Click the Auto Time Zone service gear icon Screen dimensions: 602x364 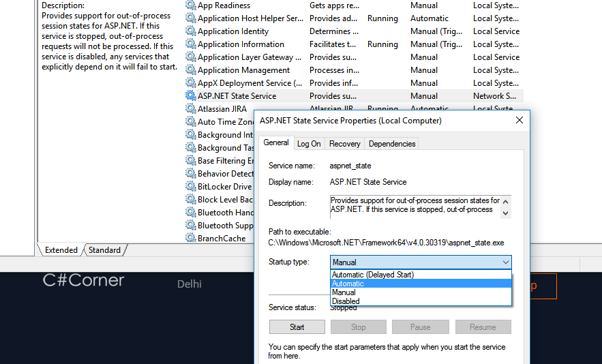(x=190, y=122)
